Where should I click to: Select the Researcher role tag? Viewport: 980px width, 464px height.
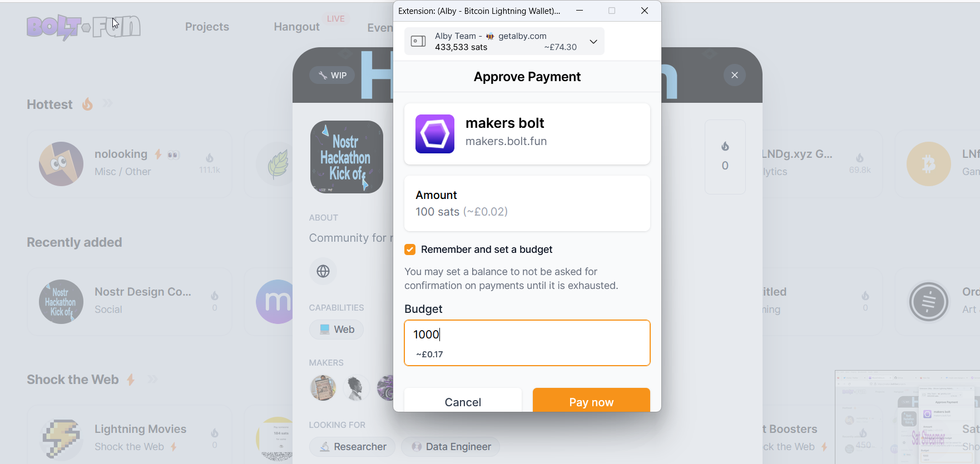click(x=352, y=447)
